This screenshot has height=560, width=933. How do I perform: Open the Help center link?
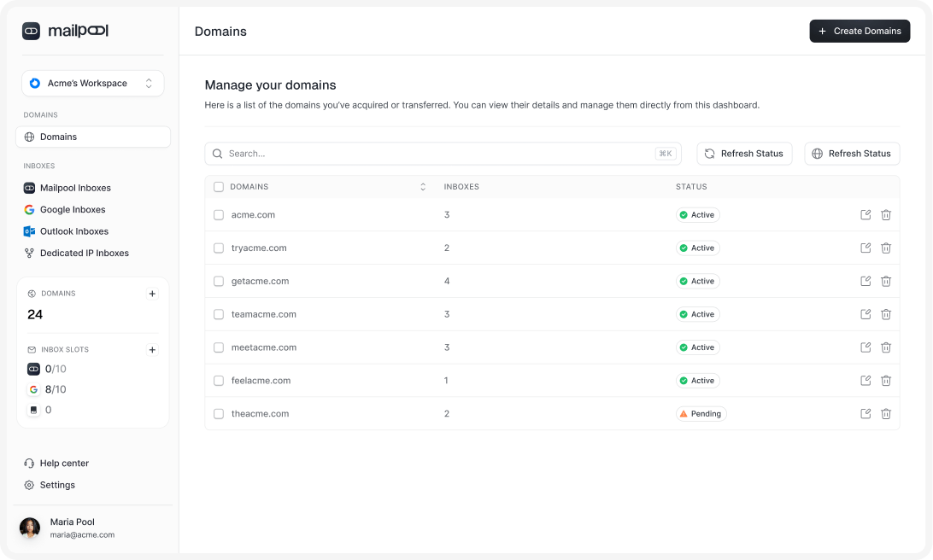click(64, 464)
